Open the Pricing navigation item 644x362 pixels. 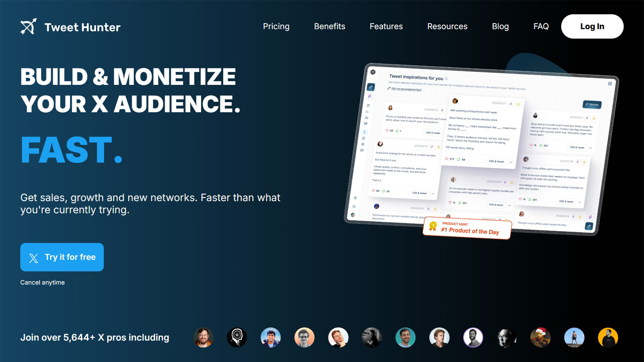click(276, 26)
